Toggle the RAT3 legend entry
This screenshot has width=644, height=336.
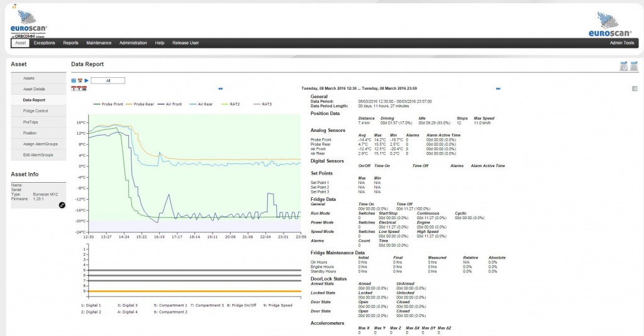[x=262, y=104]
